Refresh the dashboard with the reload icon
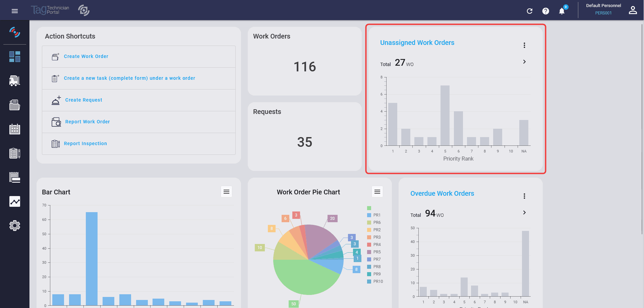Viewport: 644px width, 308px height. pos(530,11)
